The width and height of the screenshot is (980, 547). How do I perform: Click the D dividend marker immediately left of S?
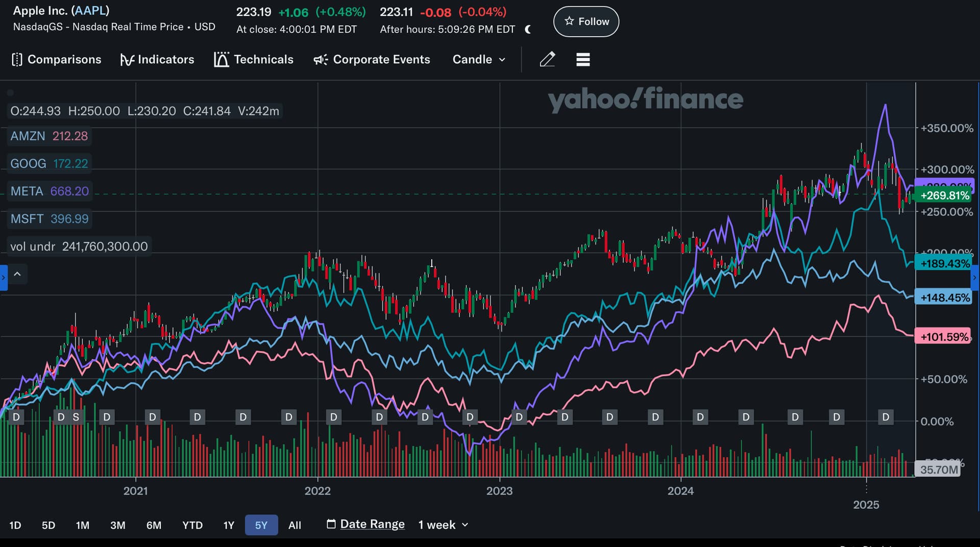pyautogui.click(x=61, y=417)
